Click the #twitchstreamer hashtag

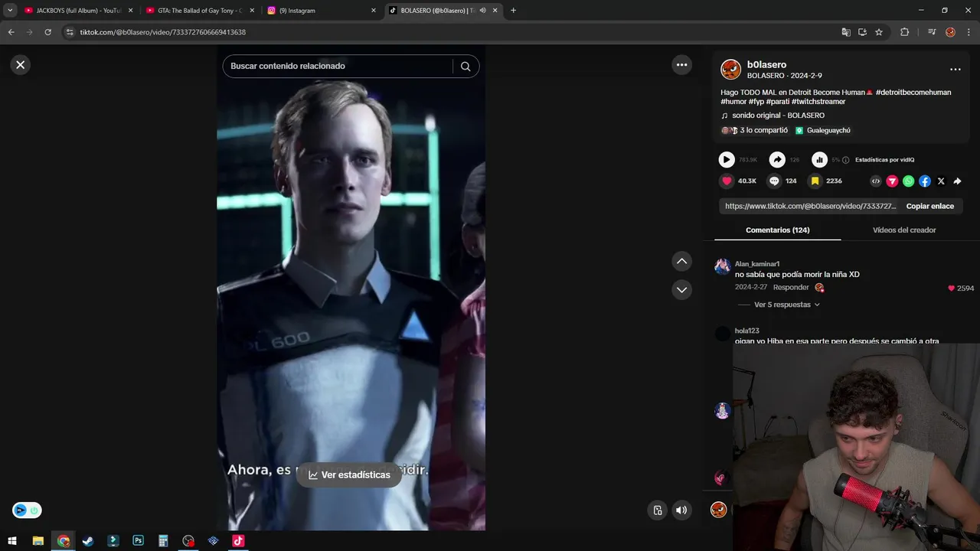tap(818, 102)
